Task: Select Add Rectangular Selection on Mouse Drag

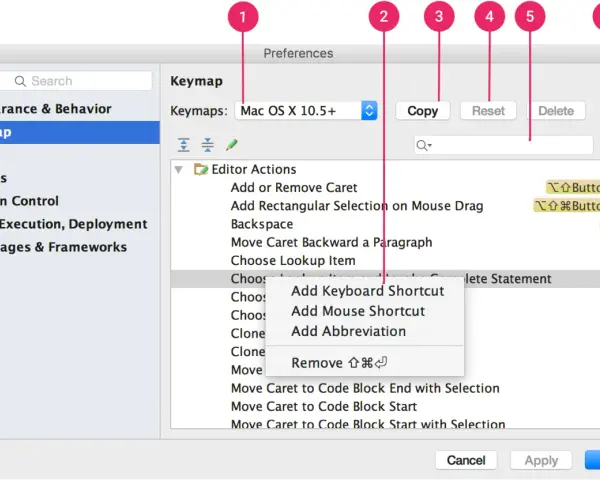Action: click(357, 206)
